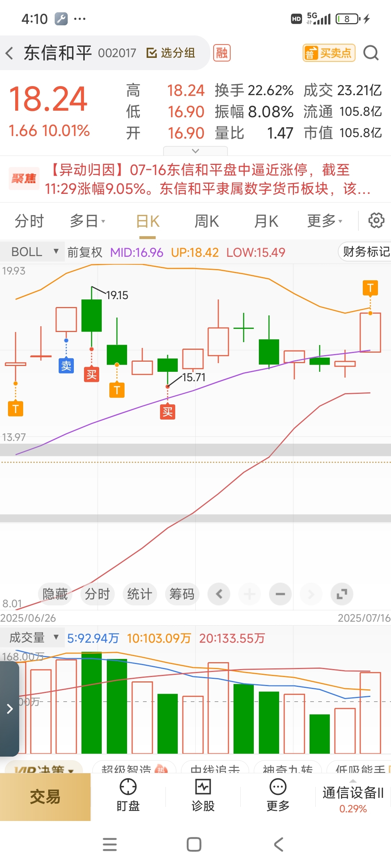Tap the latest volume bar
This screenshot has width=391, height=868.
click(370, 712)
